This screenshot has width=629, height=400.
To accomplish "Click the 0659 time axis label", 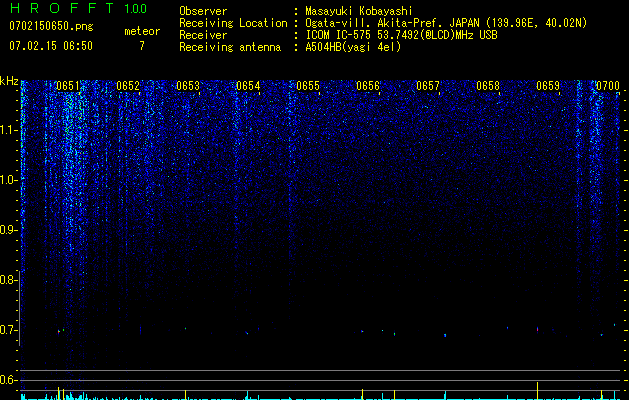I will [x=548, y=86].
